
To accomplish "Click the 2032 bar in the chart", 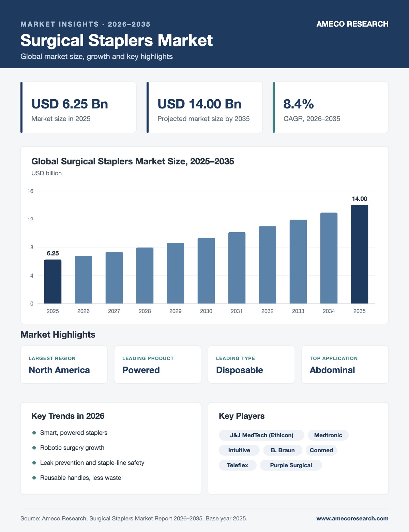I will 268,265.
